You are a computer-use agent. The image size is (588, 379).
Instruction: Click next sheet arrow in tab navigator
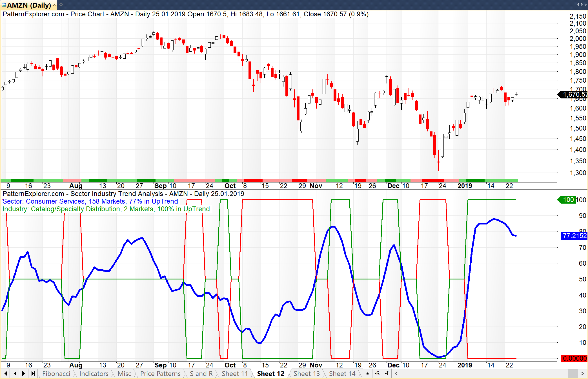(x=24, y=374)
